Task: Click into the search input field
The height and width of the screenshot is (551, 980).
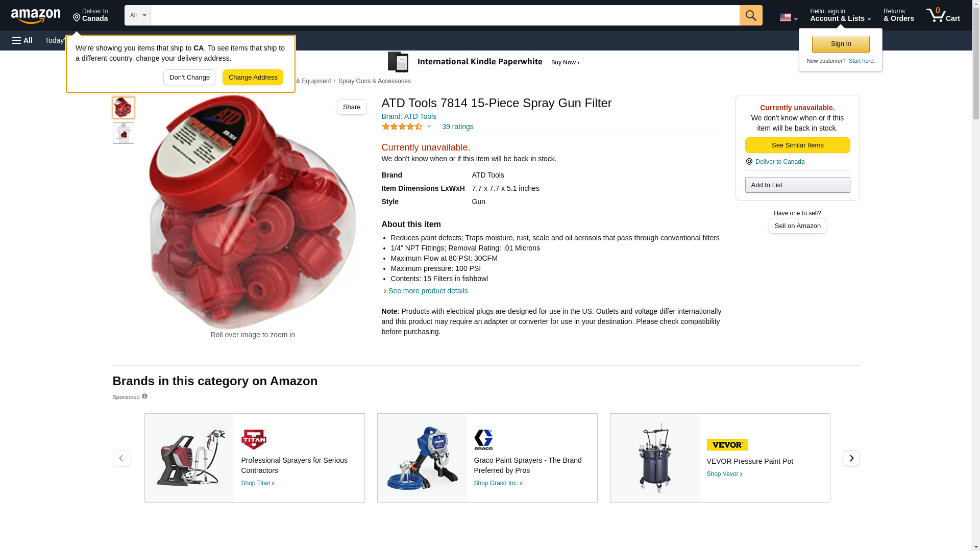Action: coord(445,15)
